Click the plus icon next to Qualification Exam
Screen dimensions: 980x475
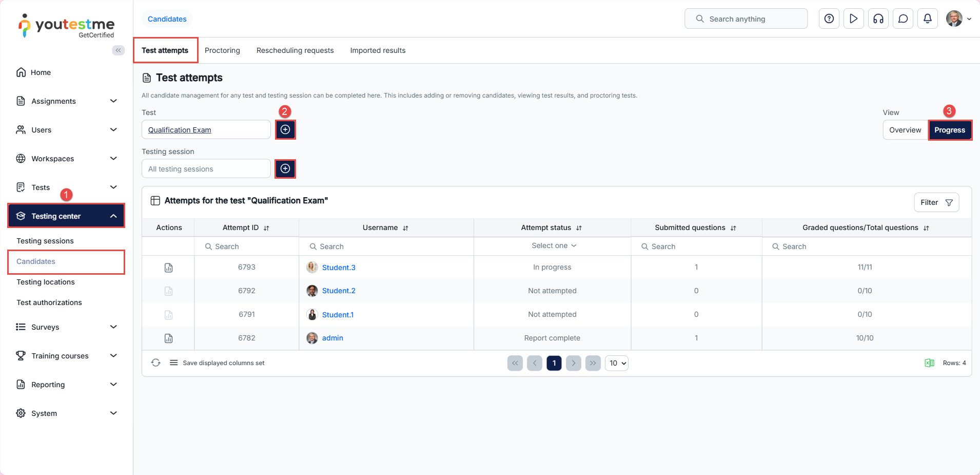pos(285,130)
